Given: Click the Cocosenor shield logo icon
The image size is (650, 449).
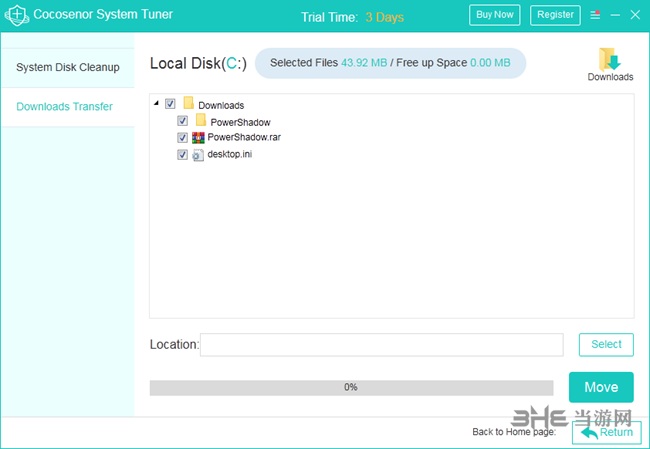Looking at the screenshot, I should click(17, 15).
